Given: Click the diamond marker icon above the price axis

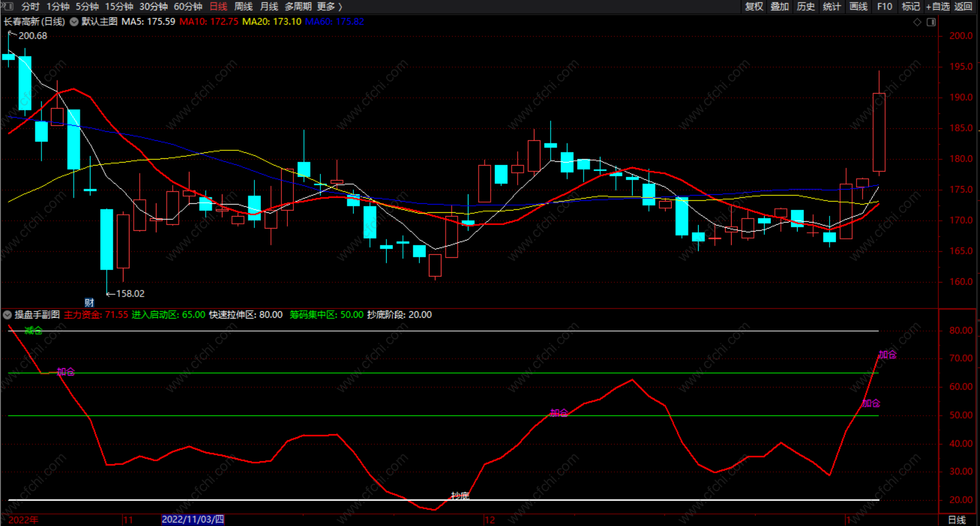Looking at the screenshot, I should click(x=917, y=22).
